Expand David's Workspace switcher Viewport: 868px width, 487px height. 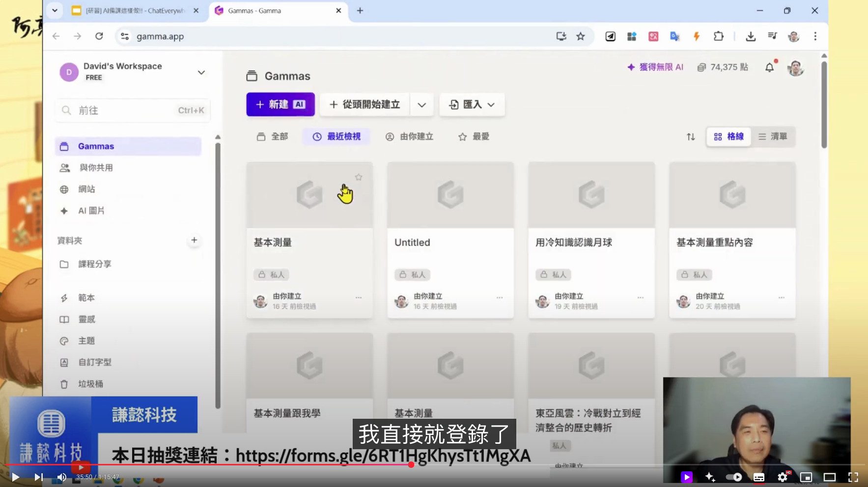[x=201, y=72]
